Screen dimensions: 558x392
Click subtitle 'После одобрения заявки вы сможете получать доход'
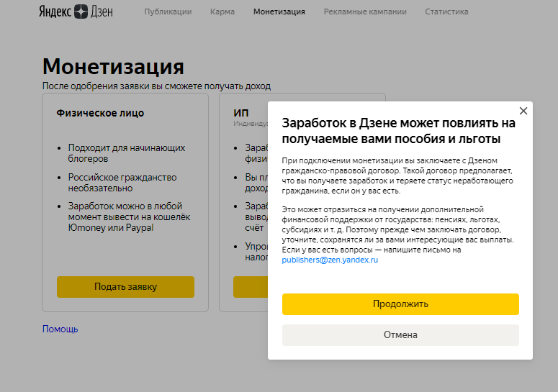(156, 86)
